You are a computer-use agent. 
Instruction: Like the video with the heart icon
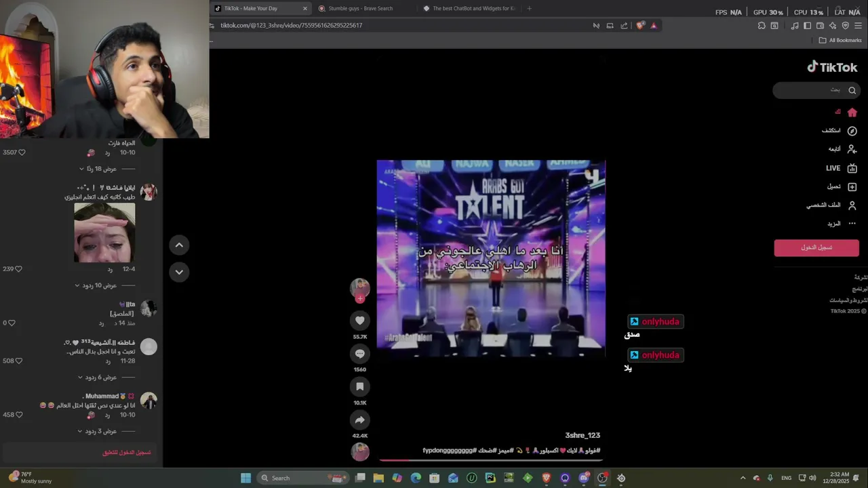[360, 321]
